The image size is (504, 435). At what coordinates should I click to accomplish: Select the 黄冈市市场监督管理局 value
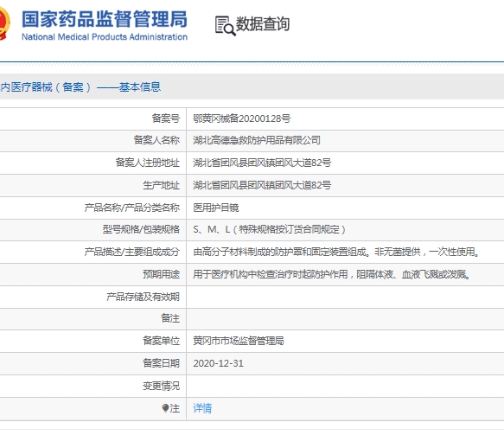pos(239,341)
